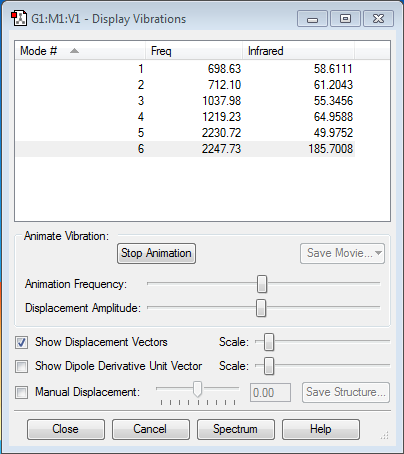Click the displacement vectors Scale slider
The width and height of the screenshot is (404, 454).
tap(269, 342)
